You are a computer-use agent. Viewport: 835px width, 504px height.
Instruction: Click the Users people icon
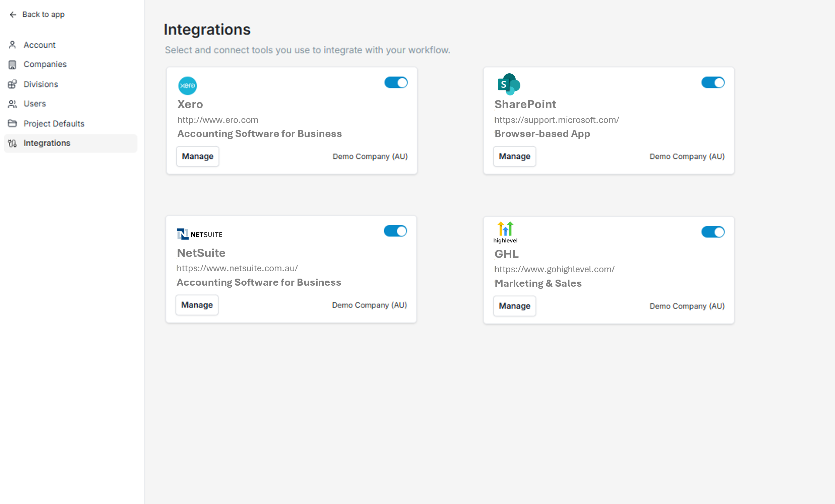(x=12, y=103)
